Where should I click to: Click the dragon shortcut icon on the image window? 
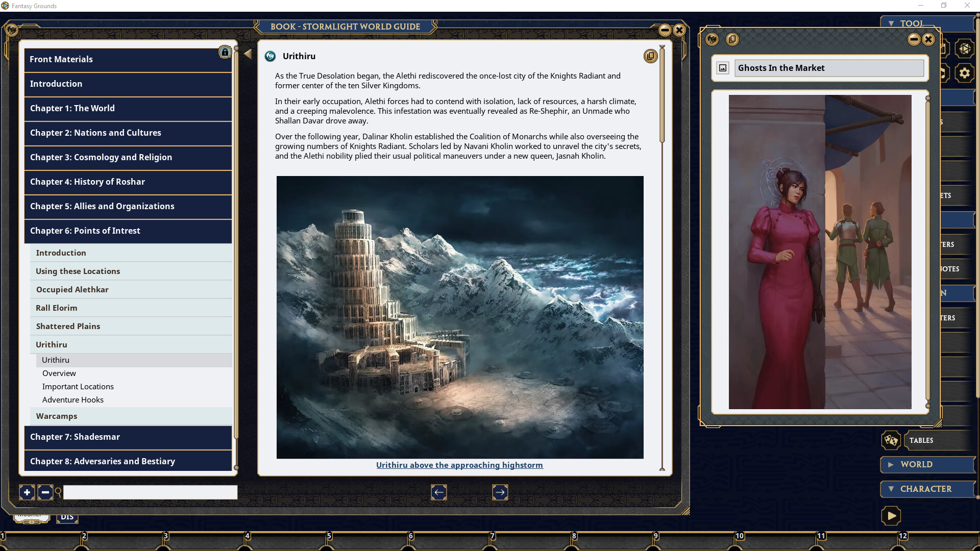click(712, 39)
